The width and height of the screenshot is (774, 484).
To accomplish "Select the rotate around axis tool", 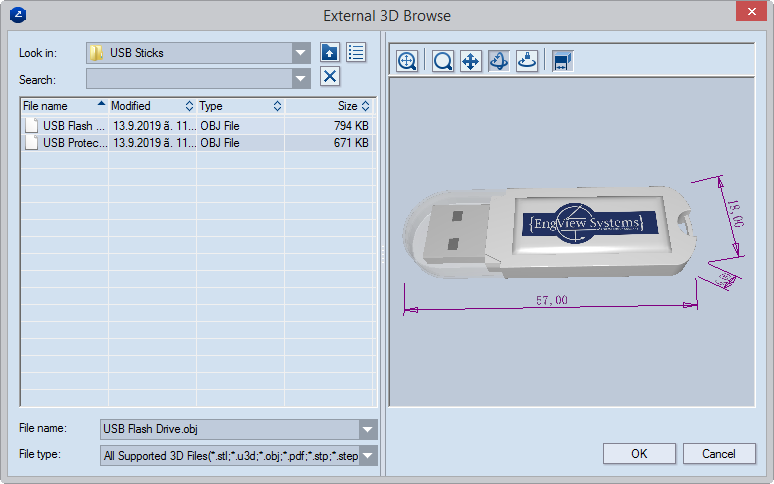I will click(527, 61).
